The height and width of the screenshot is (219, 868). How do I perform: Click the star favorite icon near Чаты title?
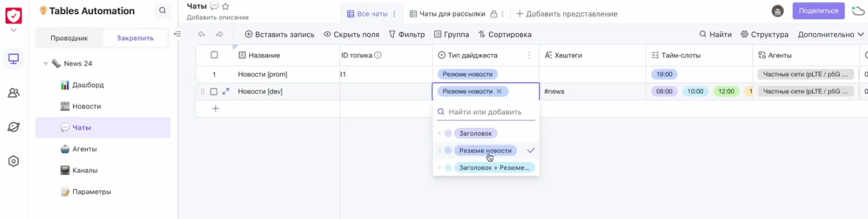(x=225, y=6)
